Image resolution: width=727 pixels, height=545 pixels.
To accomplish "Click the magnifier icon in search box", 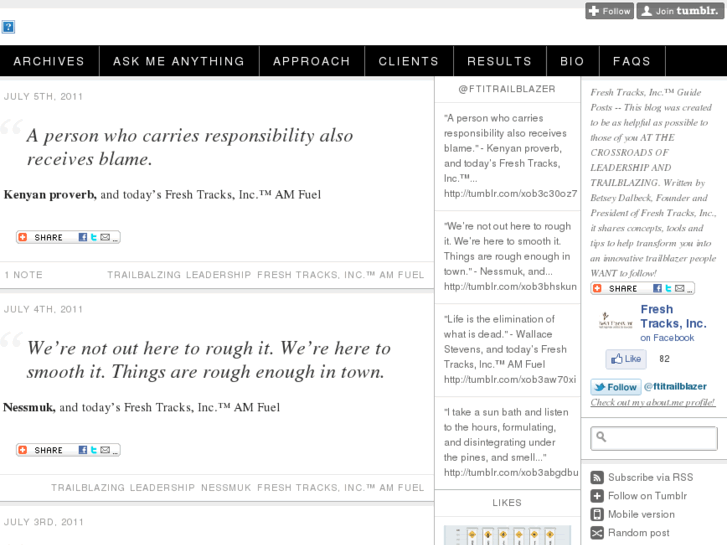I will [601, 436].
